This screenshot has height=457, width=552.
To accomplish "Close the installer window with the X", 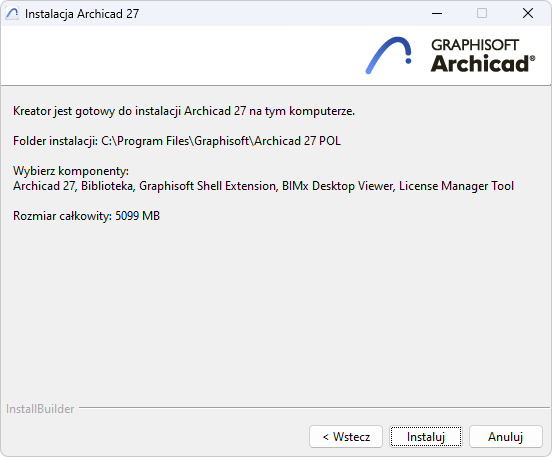I will (x=528, y=14).
